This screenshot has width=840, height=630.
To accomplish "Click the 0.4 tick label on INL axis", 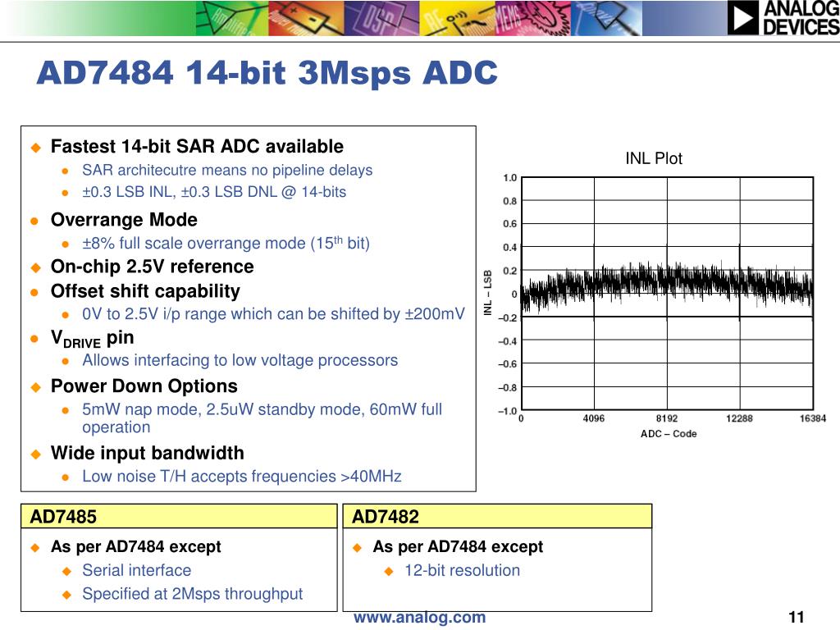I will 509,248.
